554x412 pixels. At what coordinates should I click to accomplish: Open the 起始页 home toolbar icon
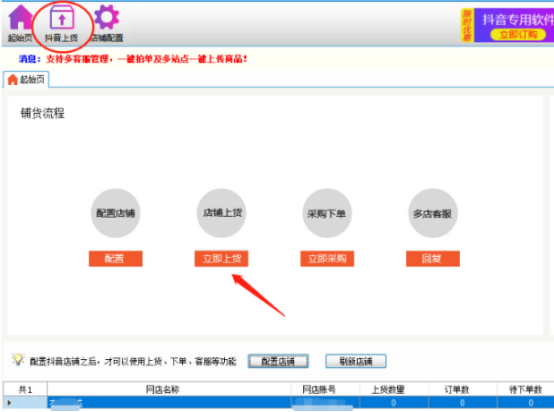(20, 23)
